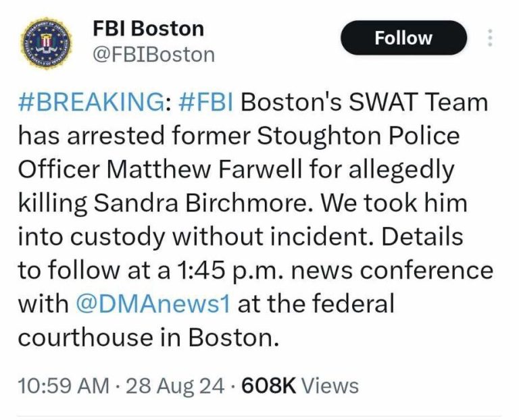View the 608K Views count
This screenshot has width=519, height=420.
(x=300, y=386)
